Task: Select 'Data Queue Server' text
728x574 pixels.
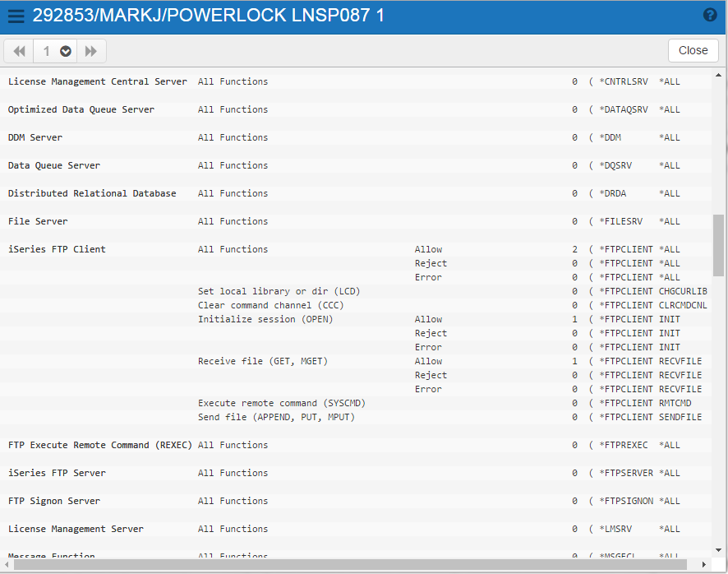Action: click(x=54, y=165)
